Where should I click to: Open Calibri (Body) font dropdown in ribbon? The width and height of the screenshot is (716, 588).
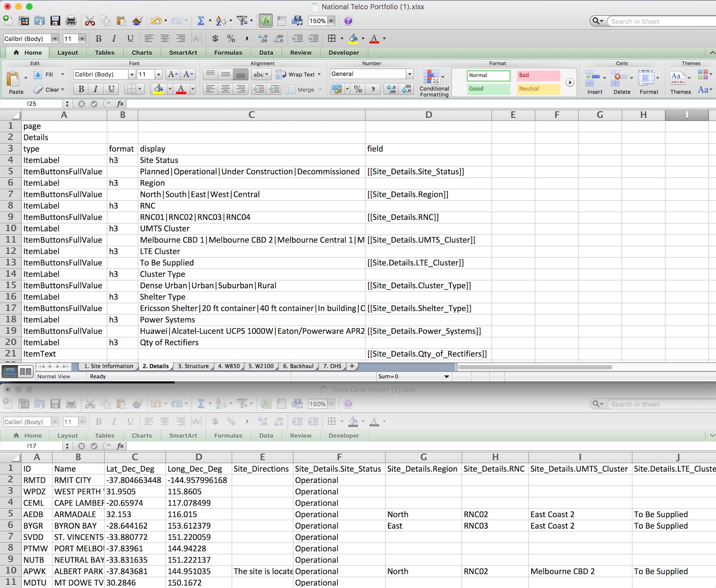pos(132,74)
